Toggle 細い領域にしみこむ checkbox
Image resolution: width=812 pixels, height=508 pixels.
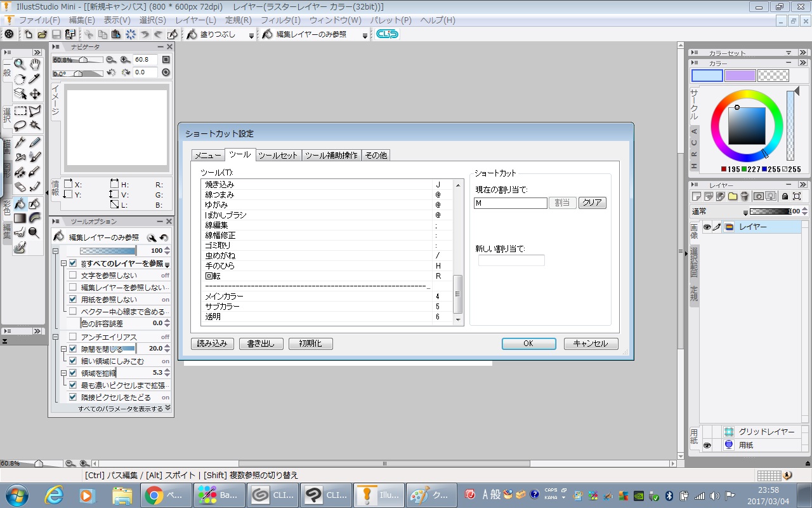[x=72, y=361]
